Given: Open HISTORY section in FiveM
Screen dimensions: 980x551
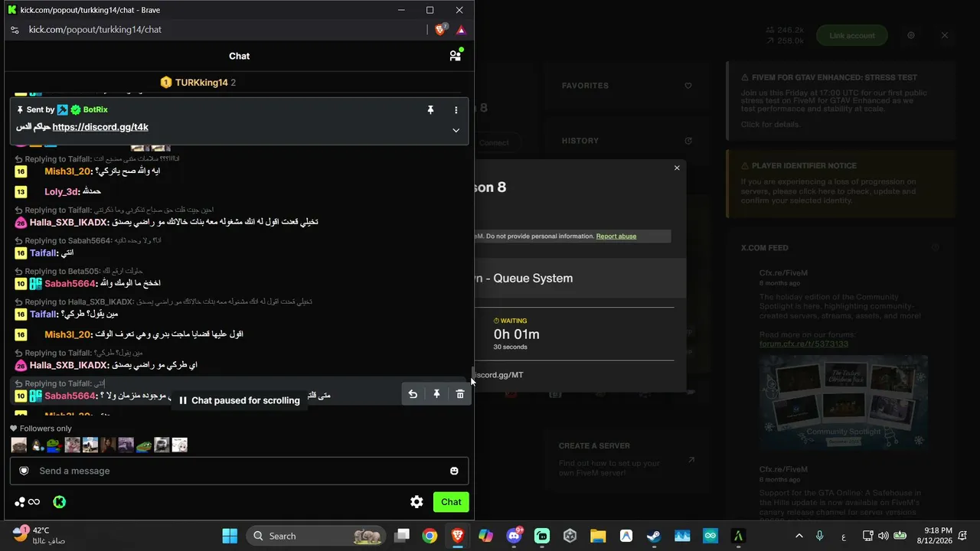Looking at the screenshot, I should point(626,141).
